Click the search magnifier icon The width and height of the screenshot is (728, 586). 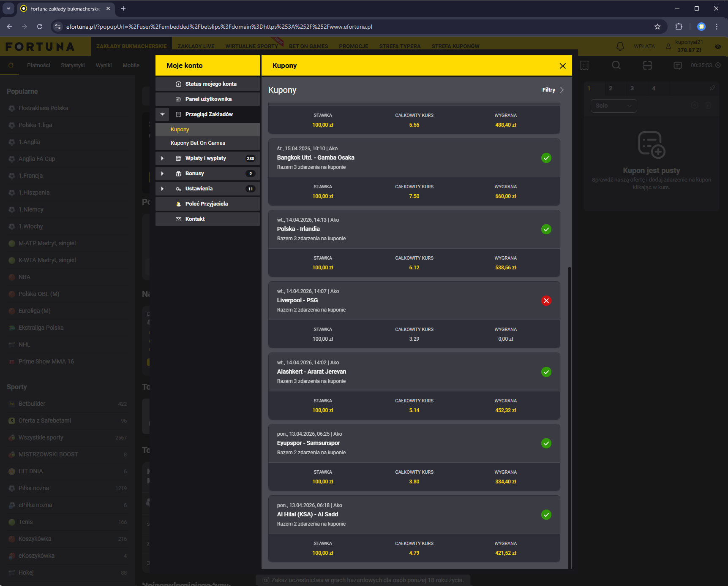[x=616, y=65]
